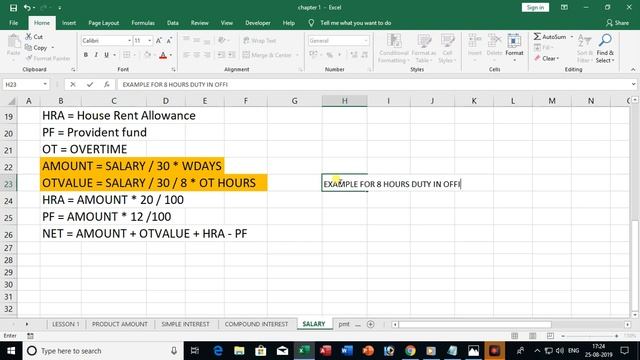640x360 pixels.
Task: Select the row 22 header
Action: pos(9,167)
